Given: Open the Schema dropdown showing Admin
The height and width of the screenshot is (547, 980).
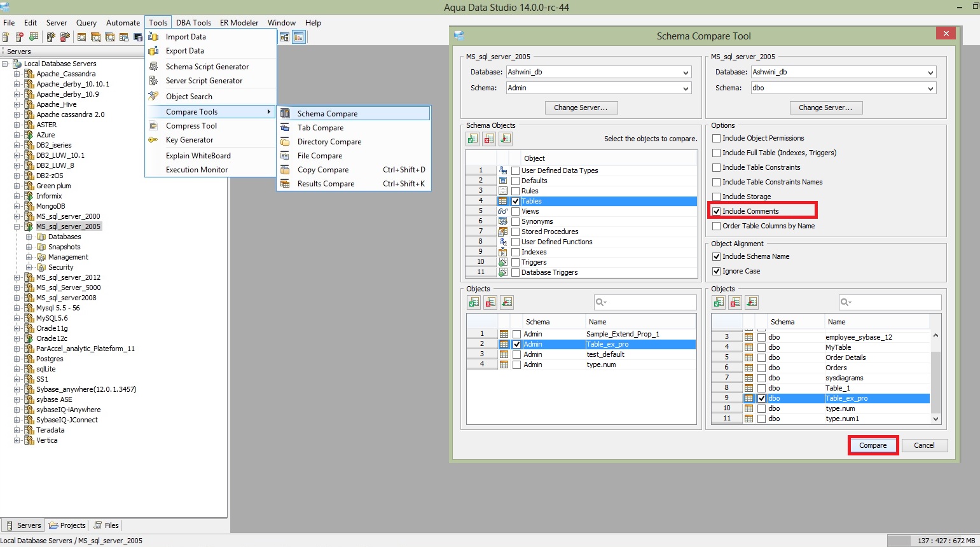Looking at the screenshot, I should [598, 88].
